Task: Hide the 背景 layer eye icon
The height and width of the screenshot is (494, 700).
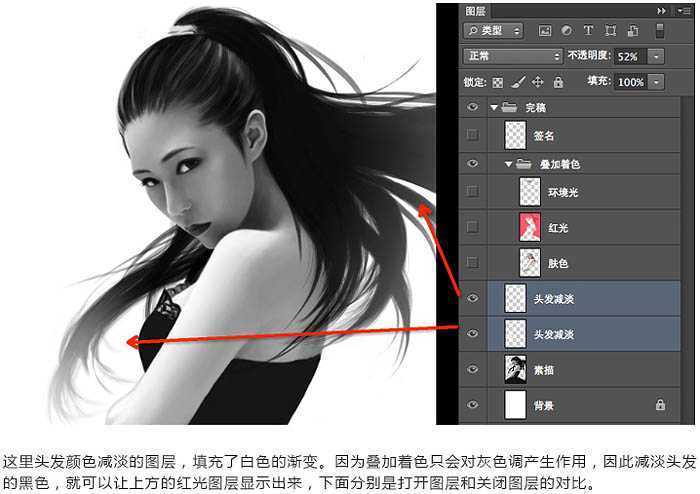Action: (x=472, y=405)
